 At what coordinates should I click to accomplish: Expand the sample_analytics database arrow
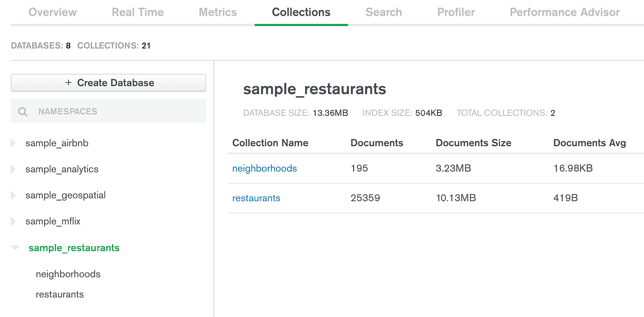pos(13,169)
